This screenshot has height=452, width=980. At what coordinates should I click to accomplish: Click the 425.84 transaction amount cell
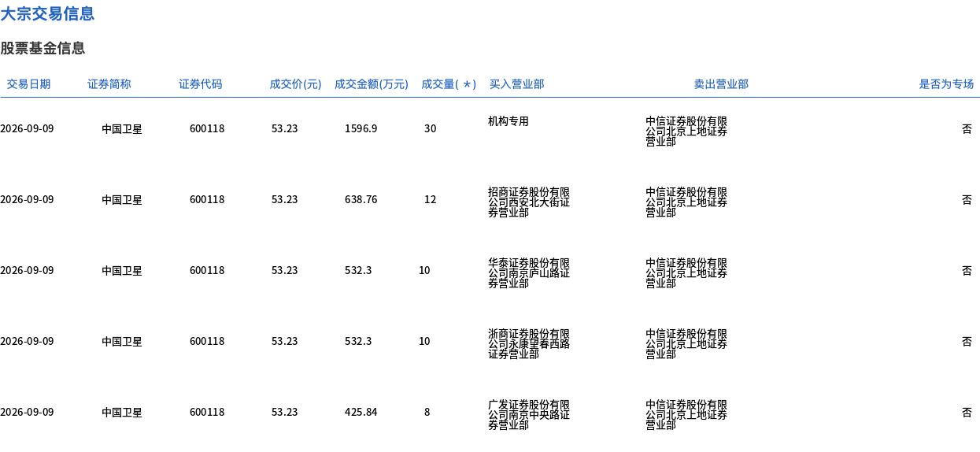pyautogui.click(x=361, y=412)
